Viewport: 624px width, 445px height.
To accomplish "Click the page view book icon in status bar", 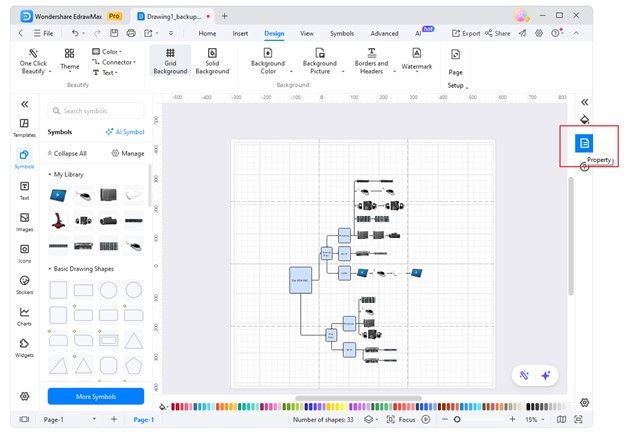I will coord(561,420).
